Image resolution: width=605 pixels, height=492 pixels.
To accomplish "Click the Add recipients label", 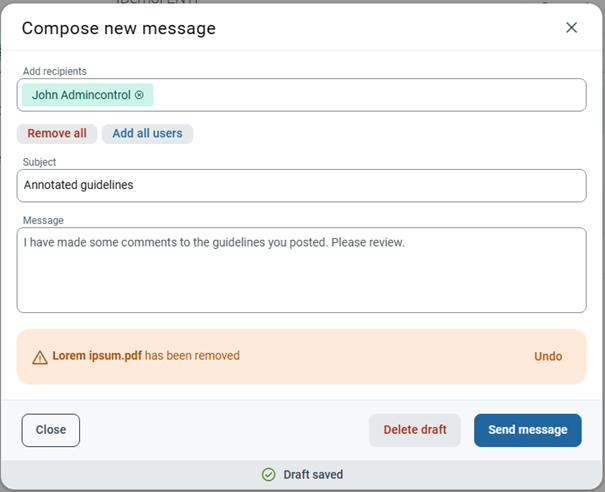I will (x=55, y=71).
